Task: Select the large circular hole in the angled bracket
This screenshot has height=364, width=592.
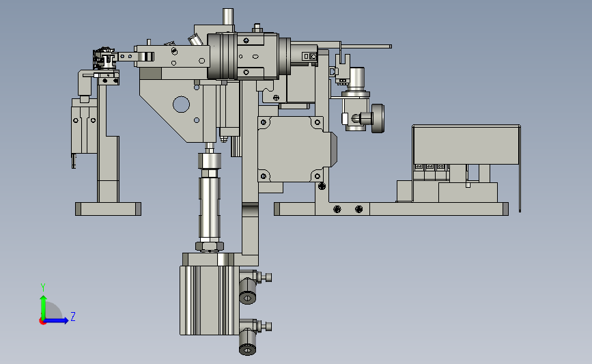Action: coord(181,104)
